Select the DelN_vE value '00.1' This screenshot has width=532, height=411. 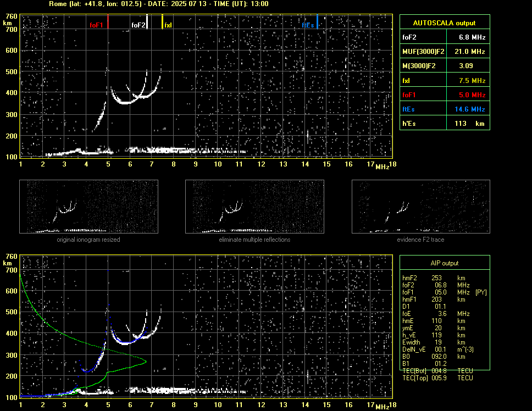[441, 349]
